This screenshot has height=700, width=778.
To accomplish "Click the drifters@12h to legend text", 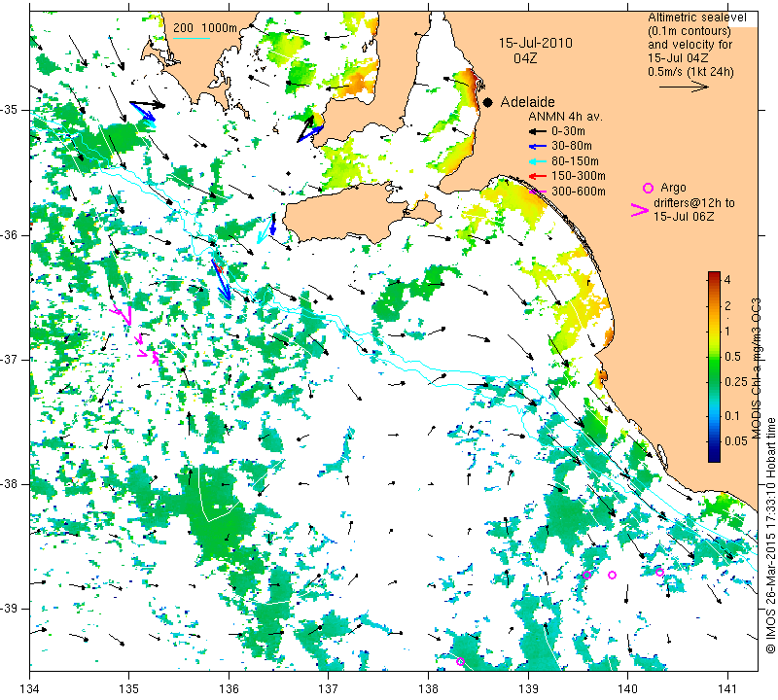I will tap(694, 203).
